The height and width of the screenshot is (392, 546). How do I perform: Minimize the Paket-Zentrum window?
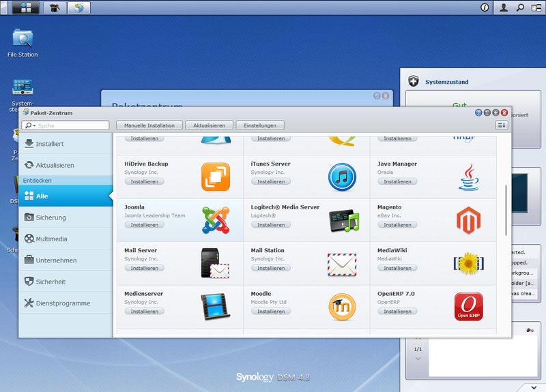487,112
